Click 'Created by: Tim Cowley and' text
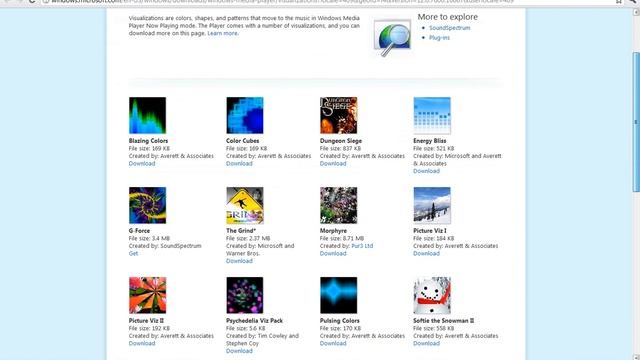The height and width of the screenshot is (360, 640). 262,336
